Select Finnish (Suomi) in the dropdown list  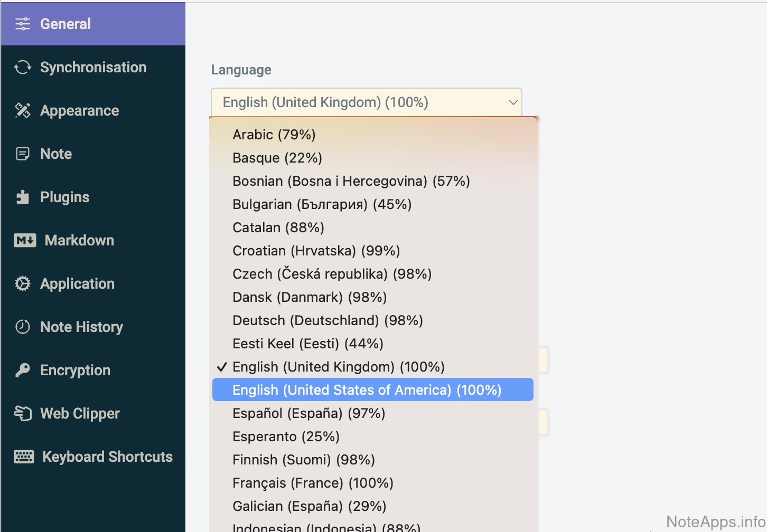(x=303, y=460)
